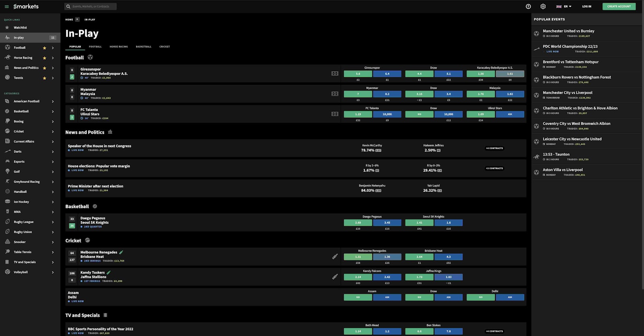Expand the Darts category chevron
This screenshot has width=644, height=336.
pos(53,152)
